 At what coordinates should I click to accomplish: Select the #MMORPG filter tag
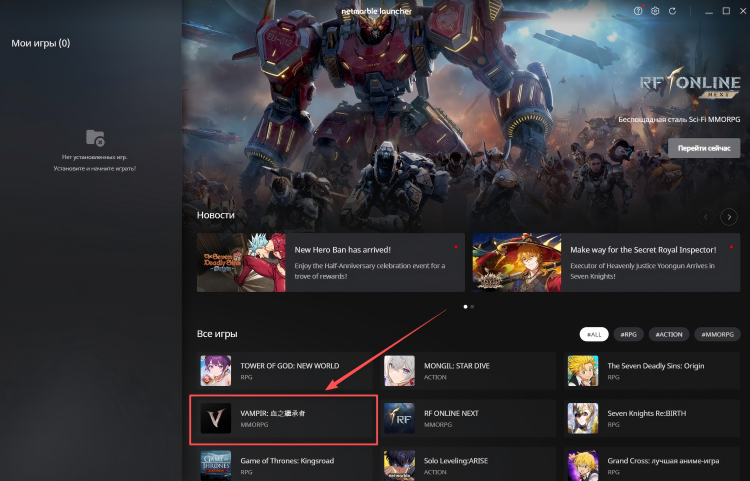click(x=717, y=334)
